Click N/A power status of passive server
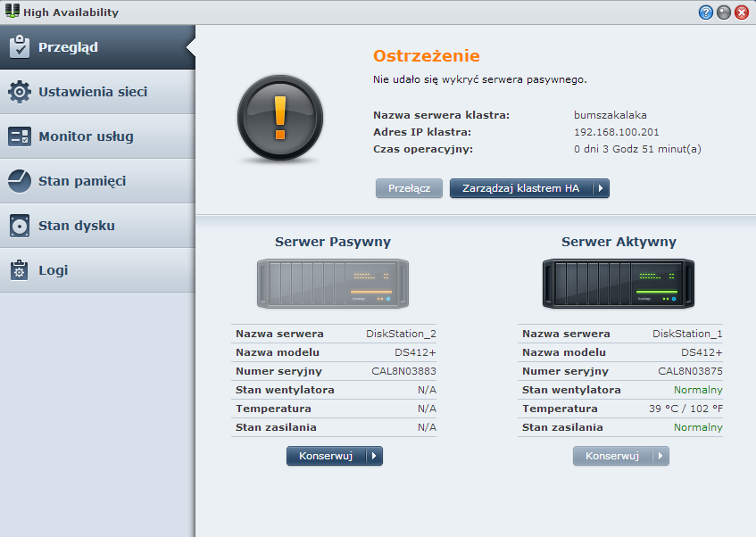The width and height of the screenshot is (756, 537). (427, 427)
